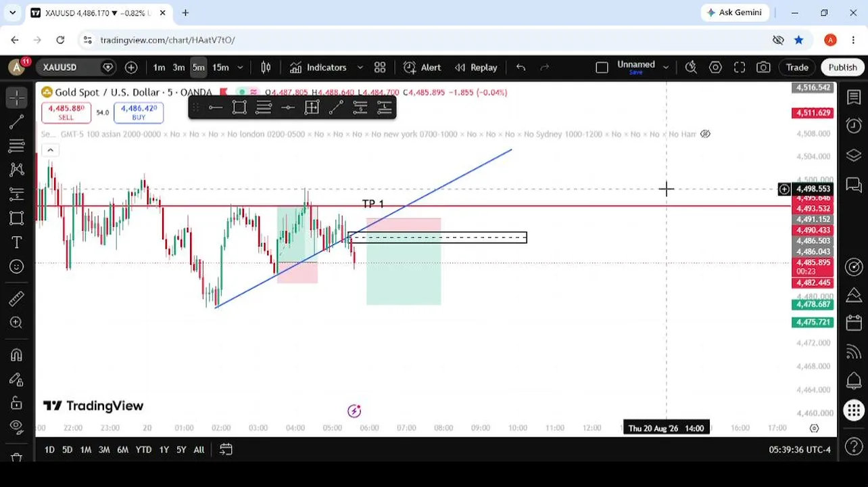Switch to the 3m interval
Image resolution: width=868 pixels, height=487 pixels.
[x=178, y=68]
